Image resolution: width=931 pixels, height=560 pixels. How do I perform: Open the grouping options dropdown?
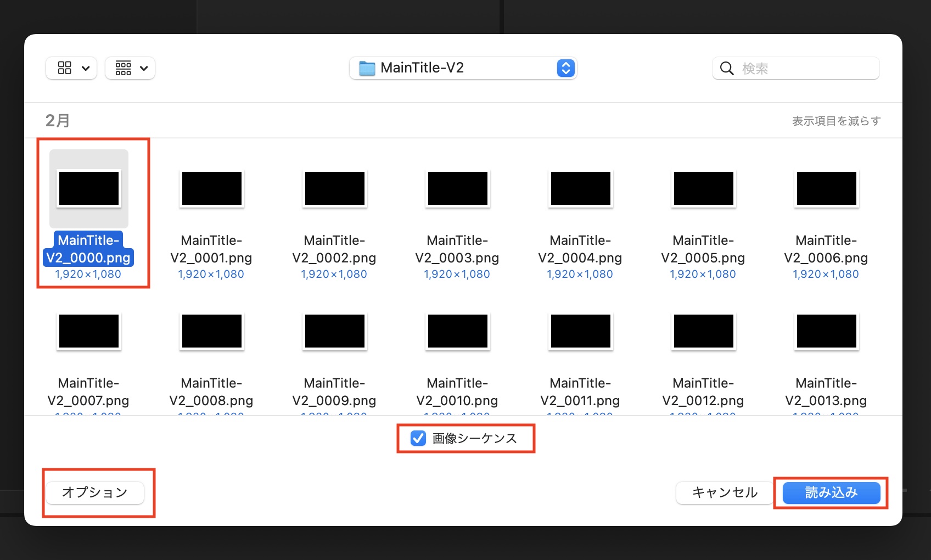[x=130, y=68]
